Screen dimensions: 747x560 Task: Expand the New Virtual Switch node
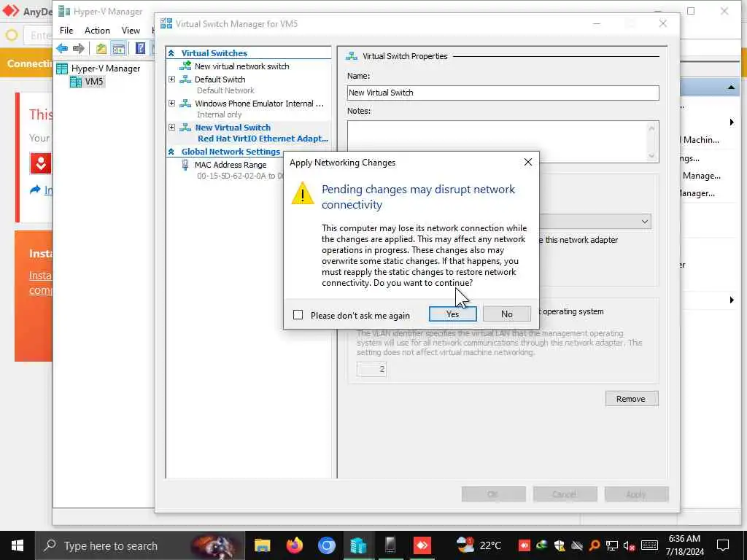171,127
